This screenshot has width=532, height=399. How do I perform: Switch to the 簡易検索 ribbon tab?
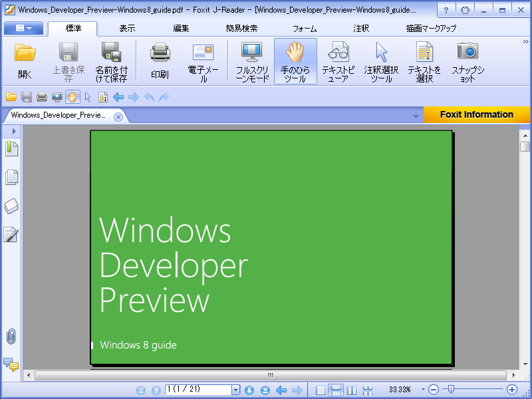[242, 29]
